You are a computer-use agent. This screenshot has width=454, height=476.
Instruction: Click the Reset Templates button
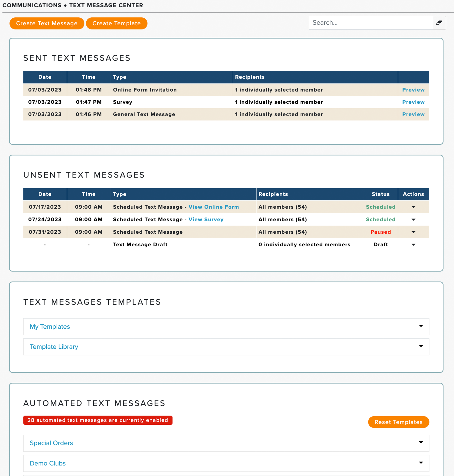[x=398, y=422]
